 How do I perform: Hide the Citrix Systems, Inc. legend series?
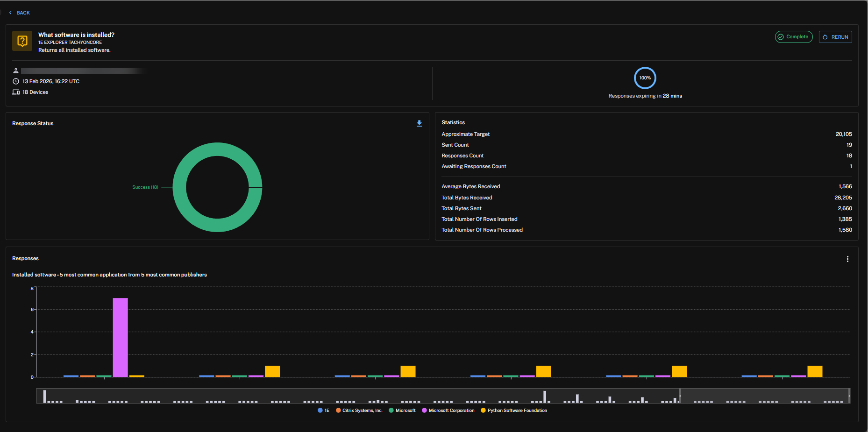point(359,411)
